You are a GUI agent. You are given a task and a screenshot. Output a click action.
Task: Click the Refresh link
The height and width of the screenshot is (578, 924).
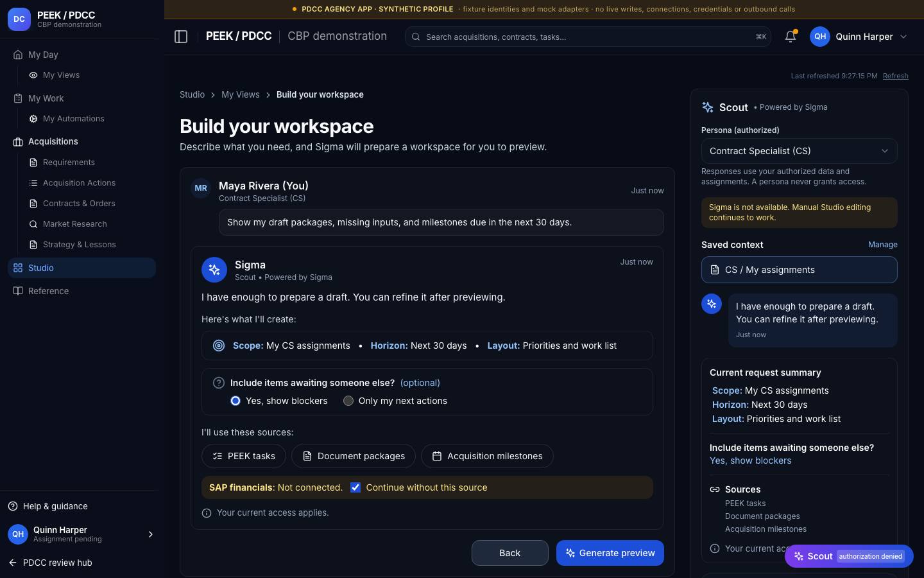click(x=896, y=76)
